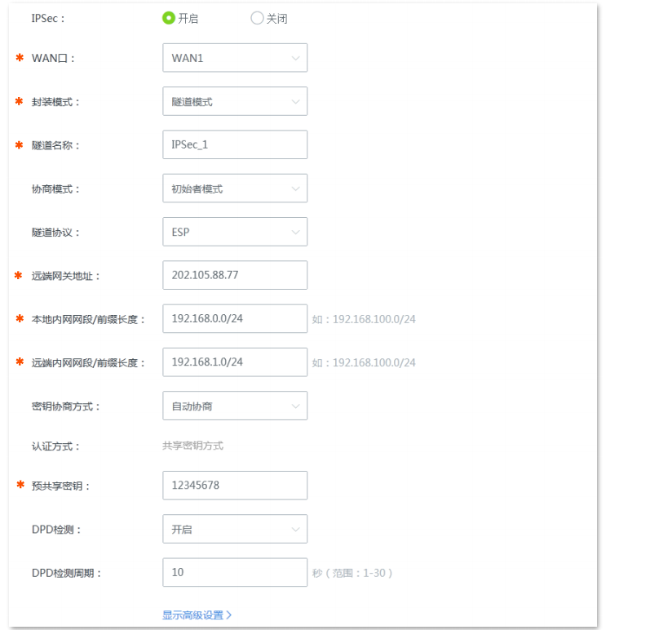Click the 隧道名称 label
This screenshot has height=630, width=672.
click(x=55, y=145)
